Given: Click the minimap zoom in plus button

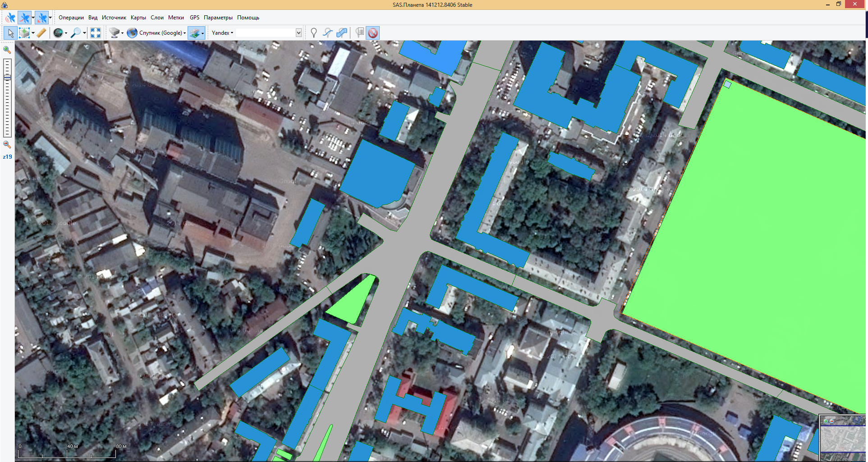Looking at the screenshot, I should tap(826, 421).
